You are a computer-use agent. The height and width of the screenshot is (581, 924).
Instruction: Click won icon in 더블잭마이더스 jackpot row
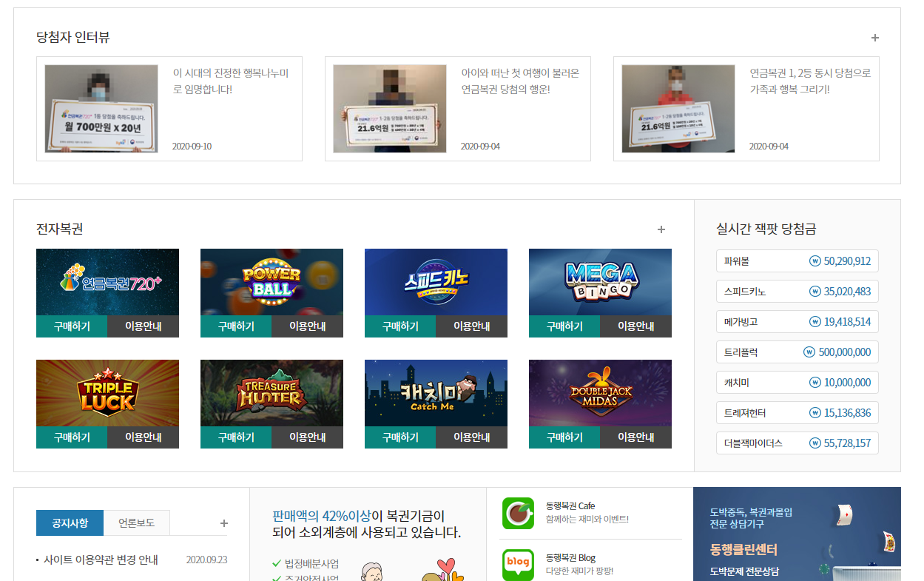click(815, 443)
